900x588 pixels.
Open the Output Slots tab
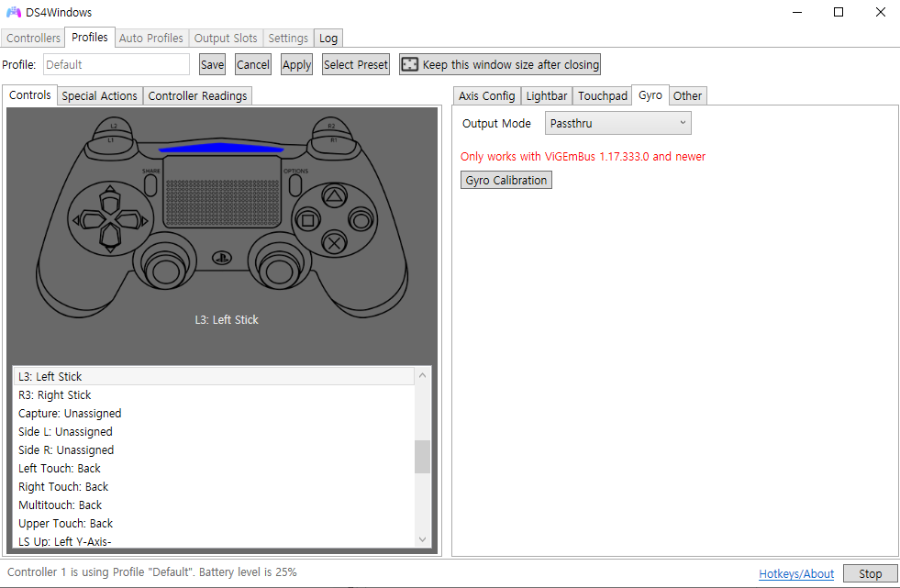226,38
